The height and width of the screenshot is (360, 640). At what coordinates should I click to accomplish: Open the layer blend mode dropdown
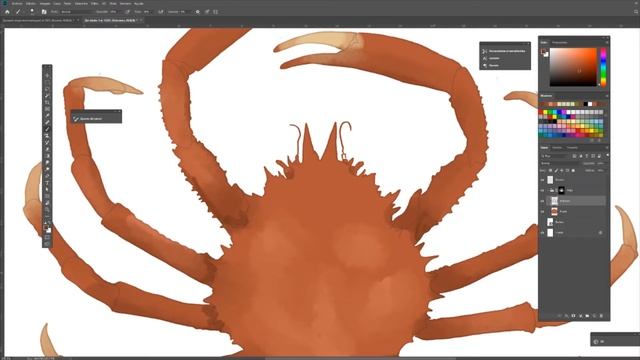(560, 163)
